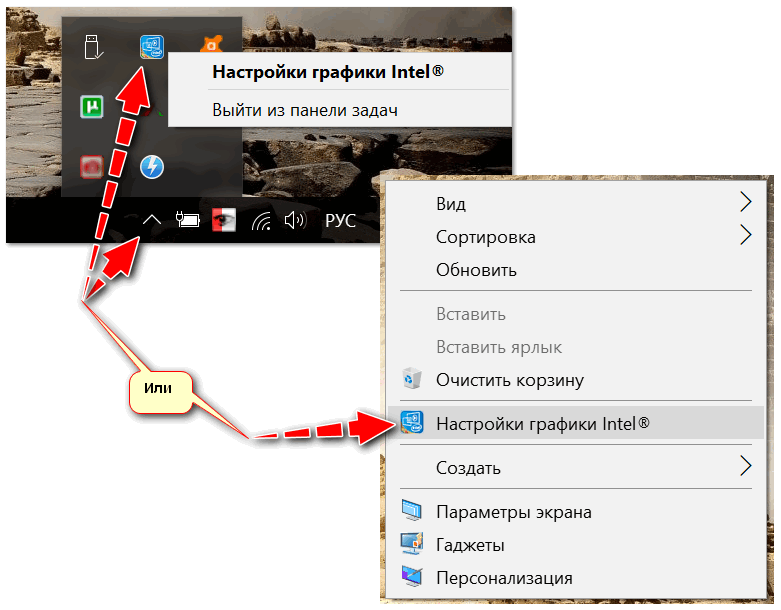This screenshot has width=781, height=610.
Task: Click the Intel icon in the context menu
Action: pos(412,422)
